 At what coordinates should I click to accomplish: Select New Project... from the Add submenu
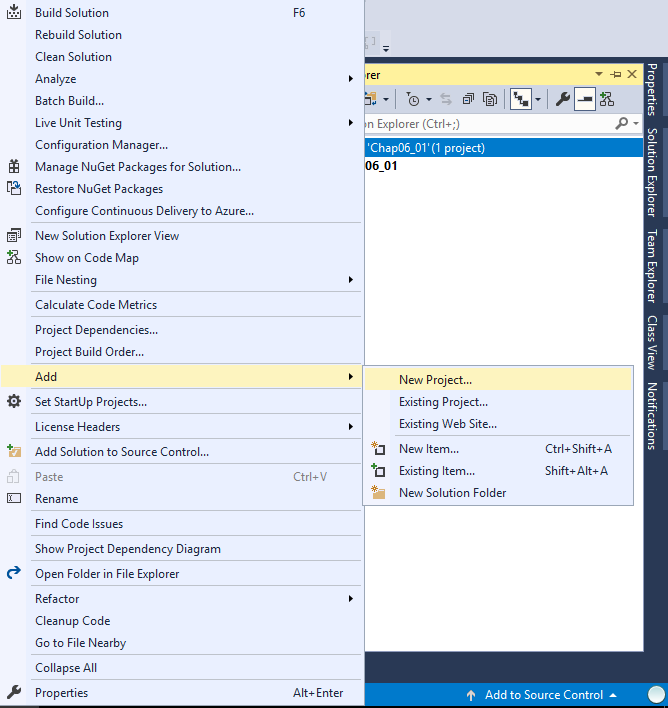click(435, 380)
